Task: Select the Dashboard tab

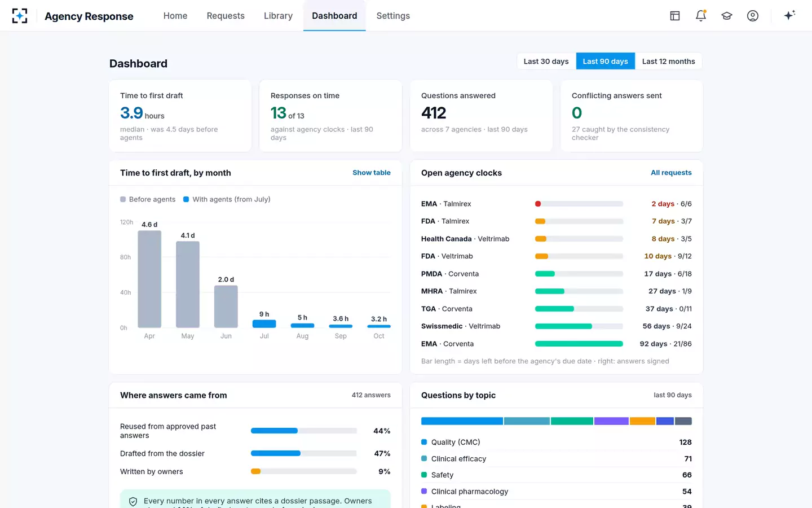Action: click(x=334, y=16)
